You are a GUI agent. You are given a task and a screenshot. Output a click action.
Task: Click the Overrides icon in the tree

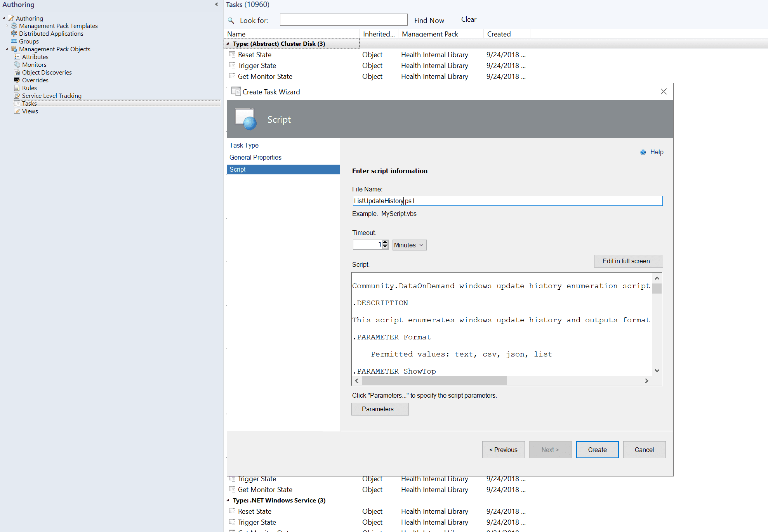[17, 80]
